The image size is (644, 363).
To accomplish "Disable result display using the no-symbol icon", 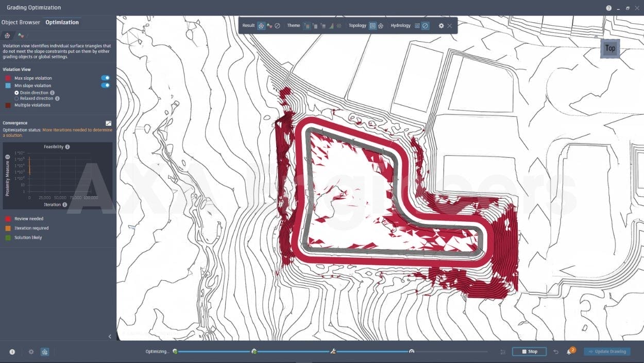I will point(277,25).
